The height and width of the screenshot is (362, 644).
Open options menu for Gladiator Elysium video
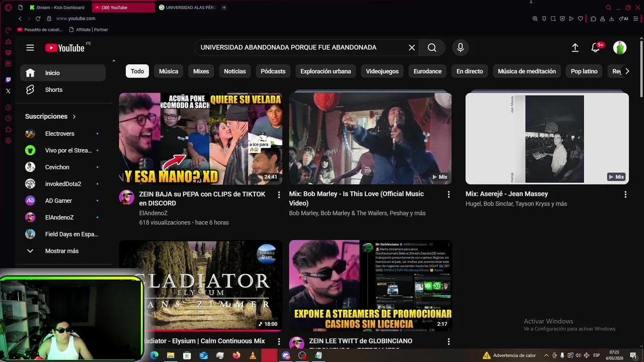pyautogui.click(x=279, y=341)
